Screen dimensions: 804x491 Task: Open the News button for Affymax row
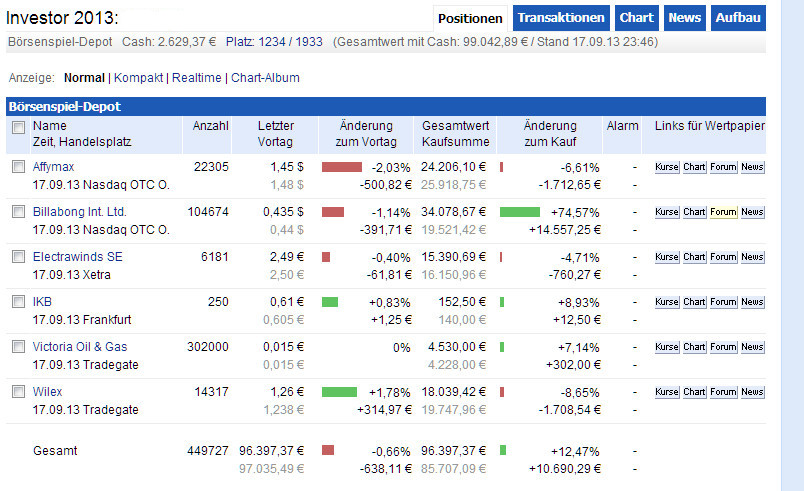pos(752,167)
